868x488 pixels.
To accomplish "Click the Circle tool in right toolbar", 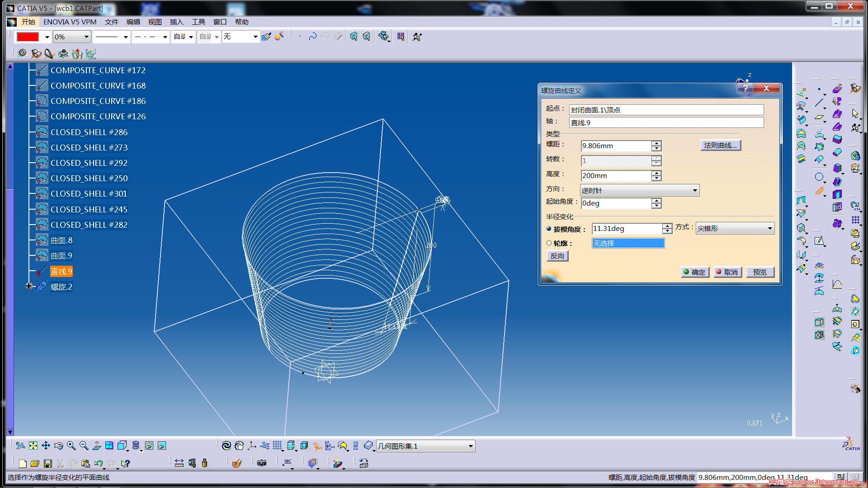I will tap(819, 177).
